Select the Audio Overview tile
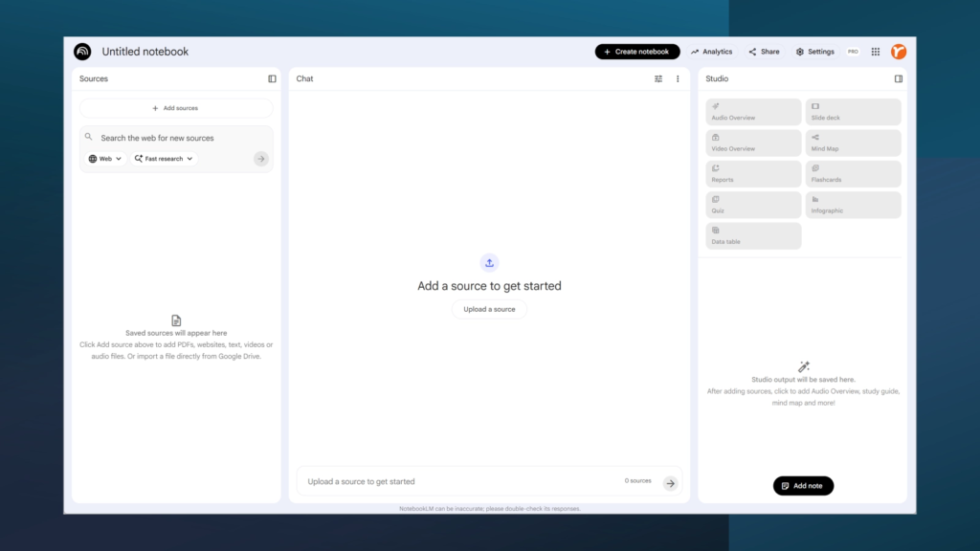Screen dimensions: 980x551 [753, 112]
